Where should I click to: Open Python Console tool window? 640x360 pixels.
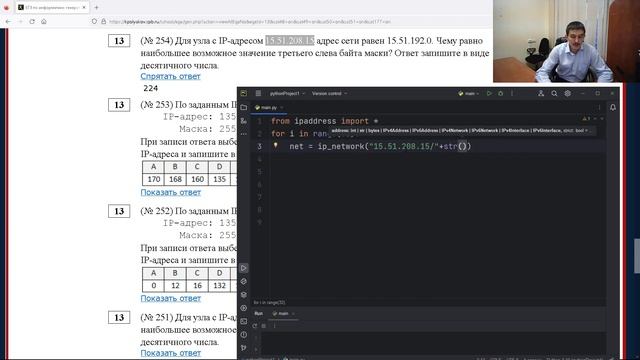244,308
